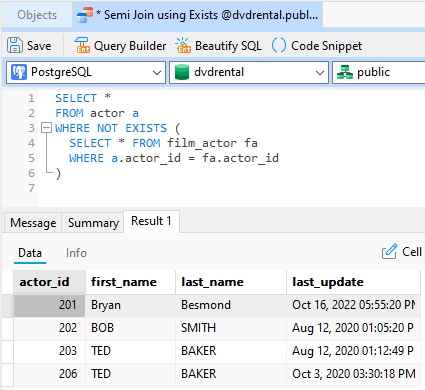This screenshot has width=425, height=390.
Task: Click the public schema icon
Action: click(345, 72)
